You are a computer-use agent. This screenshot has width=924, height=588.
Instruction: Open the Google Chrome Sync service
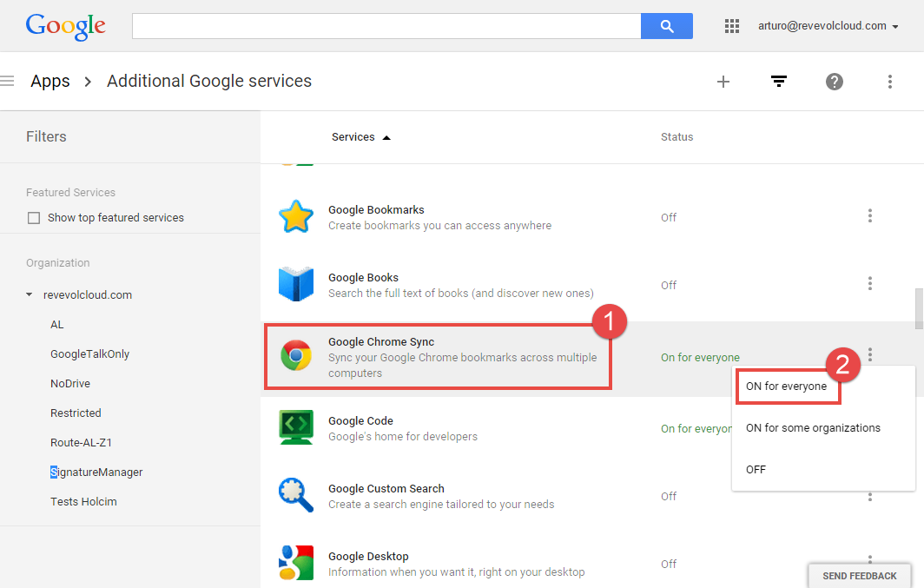tap(381, 341)
